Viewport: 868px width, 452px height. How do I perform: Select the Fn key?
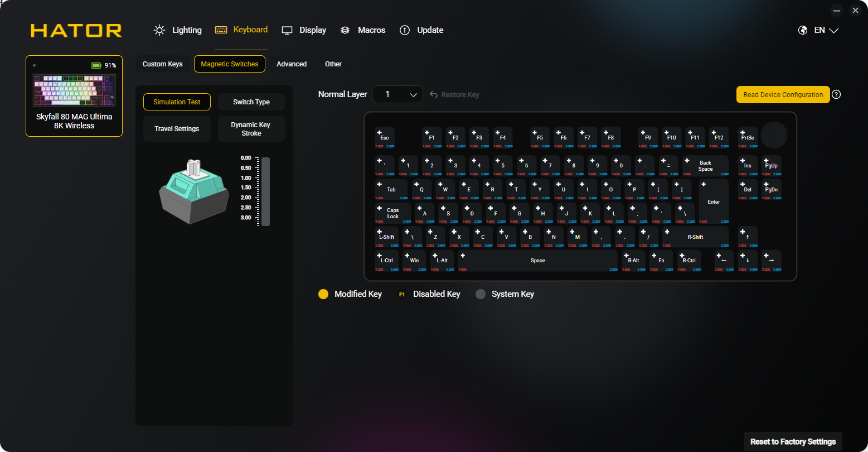(661, 261)
